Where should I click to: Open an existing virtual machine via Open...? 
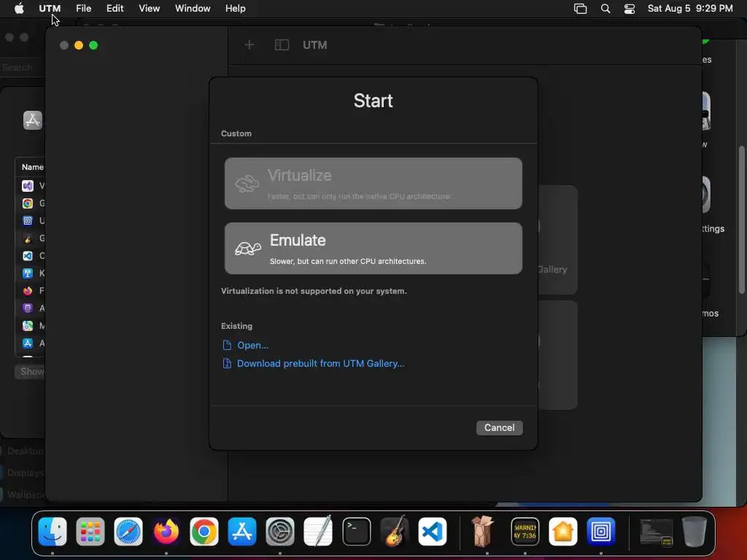(x=252, y=345)
